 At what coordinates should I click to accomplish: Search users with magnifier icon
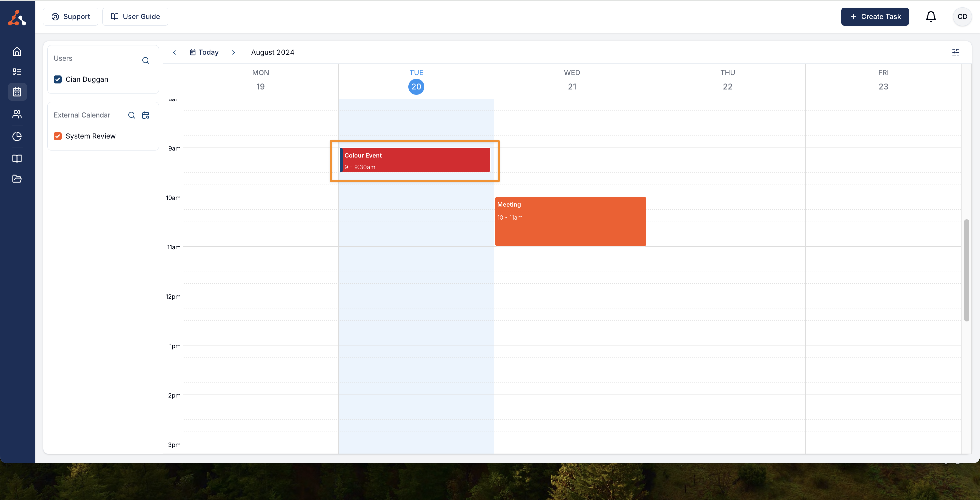tap(145, 60)
